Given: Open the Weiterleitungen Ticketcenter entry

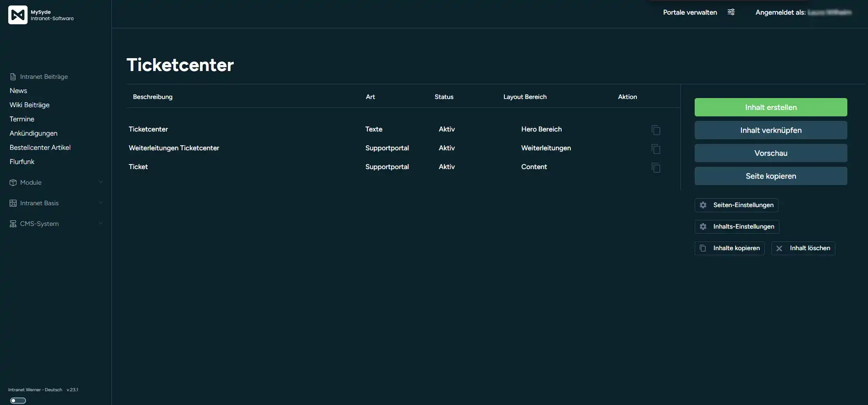Looking at the screenshot, I should 174,148.
